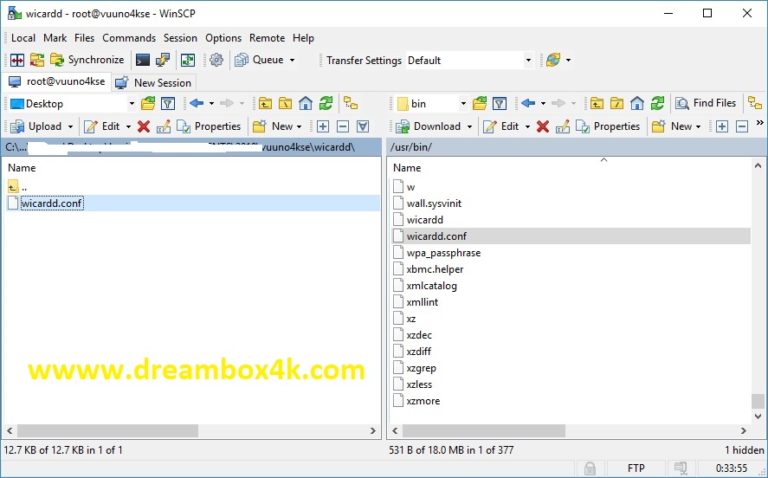Viewport: 768px width, 478px height.
Task: Click local Root Directory folder icon
Action: 285,103
